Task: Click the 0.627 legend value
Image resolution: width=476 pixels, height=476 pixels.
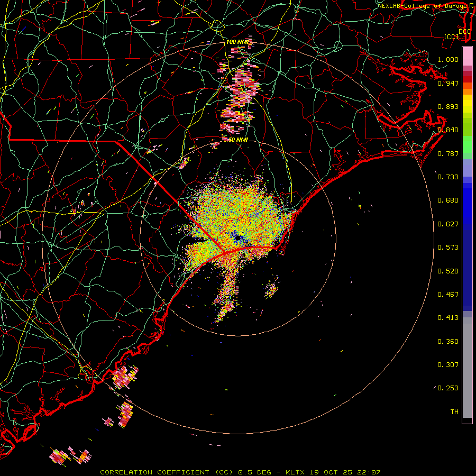Action: tap(448, 224)
